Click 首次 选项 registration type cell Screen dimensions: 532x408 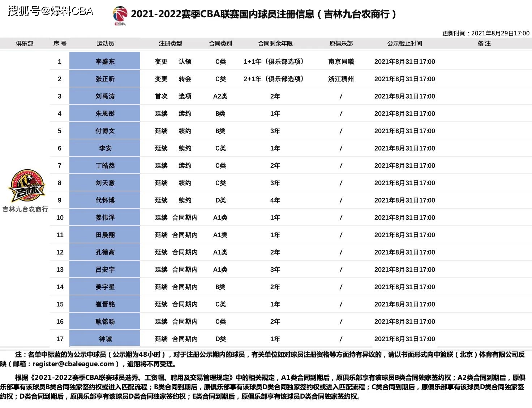173,96
